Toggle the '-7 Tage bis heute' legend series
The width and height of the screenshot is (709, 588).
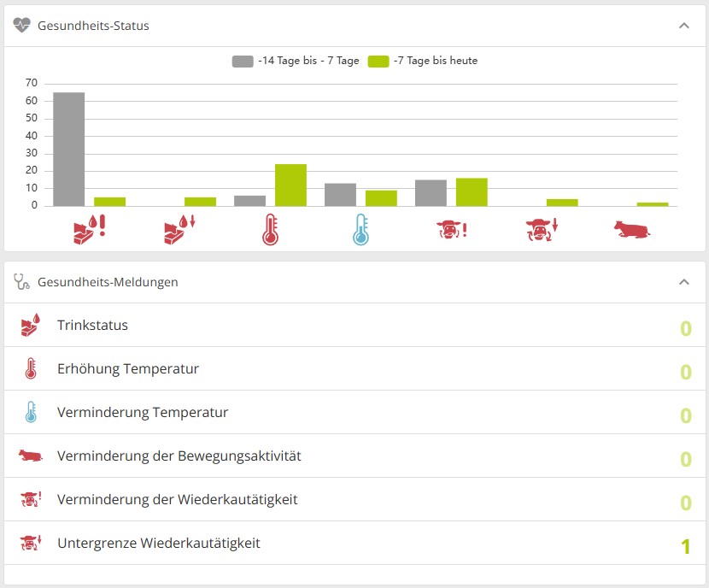(423, 61)
